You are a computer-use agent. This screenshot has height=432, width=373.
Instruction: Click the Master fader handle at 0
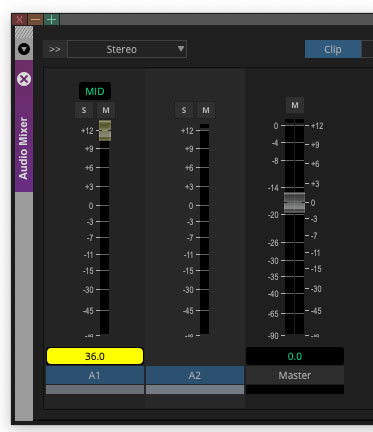click(x=294, y=202)
